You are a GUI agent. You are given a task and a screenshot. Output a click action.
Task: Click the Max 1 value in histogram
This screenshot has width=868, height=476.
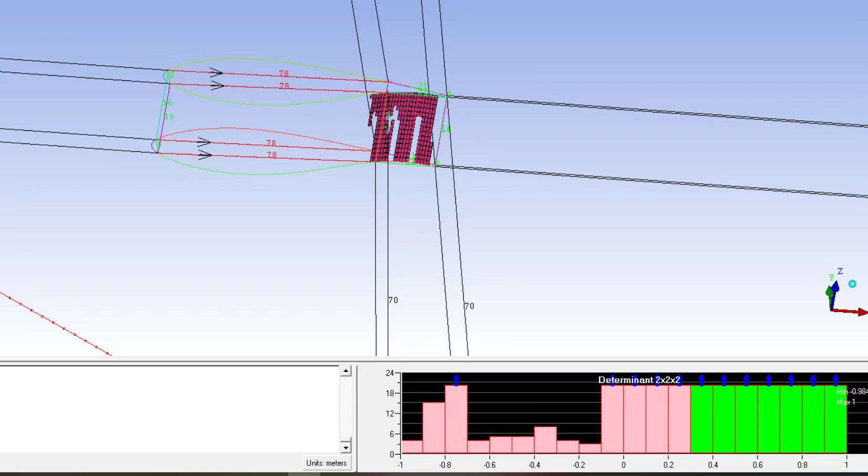click(x=846, y=402)
